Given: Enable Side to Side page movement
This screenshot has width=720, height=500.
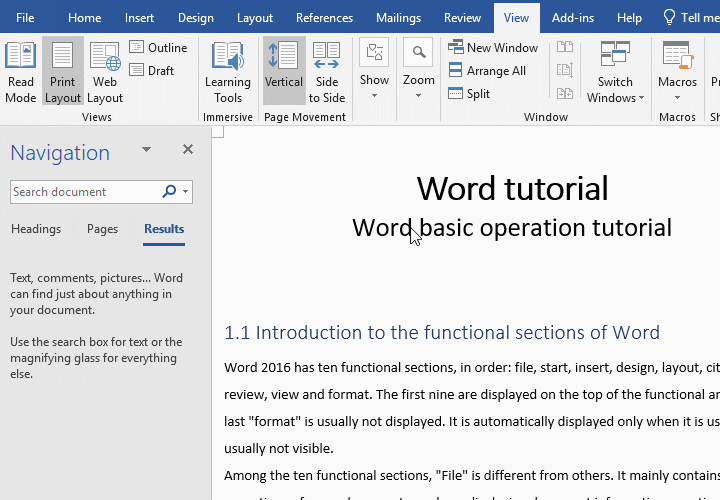Looking at the screenshot, I should [326, 71].
